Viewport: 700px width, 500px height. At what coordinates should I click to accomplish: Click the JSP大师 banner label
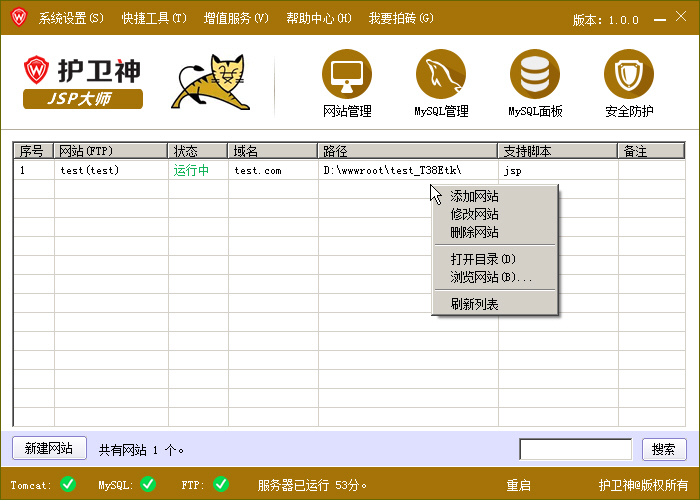pos(83,99)
